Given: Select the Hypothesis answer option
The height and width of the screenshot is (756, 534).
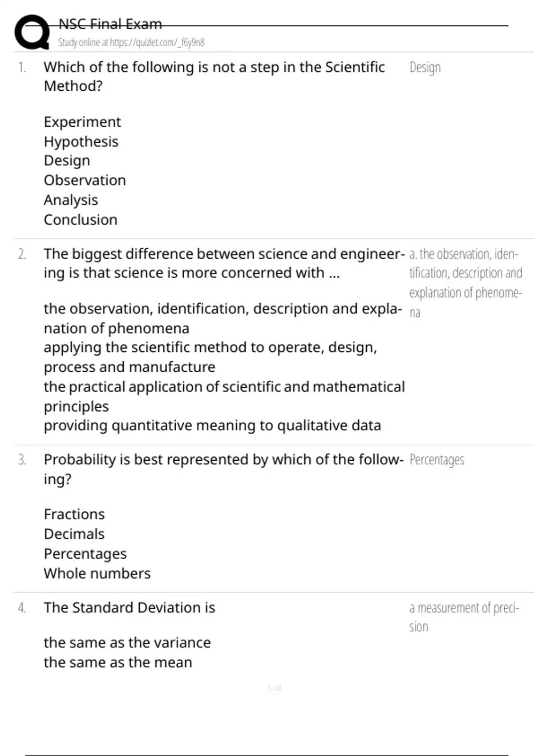Looking at the screenshot, I should [81, 141].
